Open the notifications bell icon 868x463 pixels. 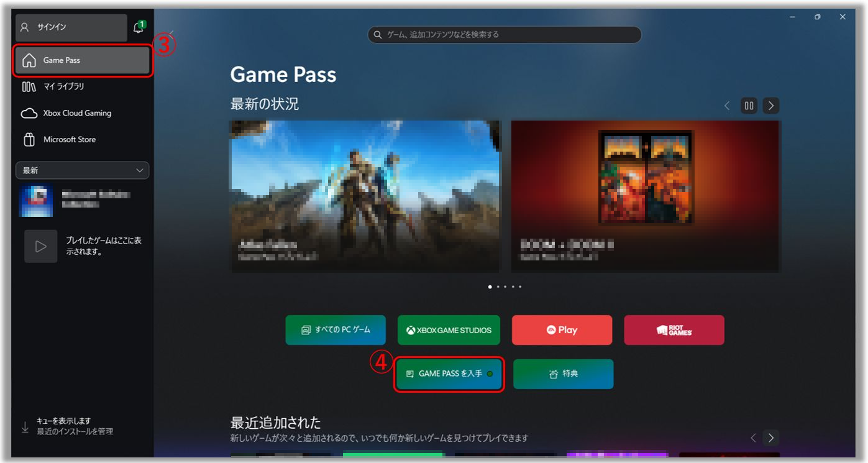[139, 27]
